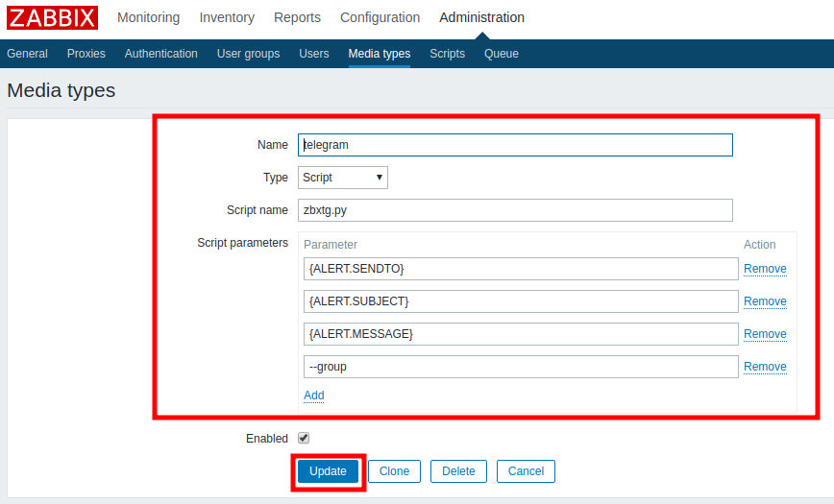Open the Reports menu
This screenshot has height=504, width=834.
tap(297, 17)
